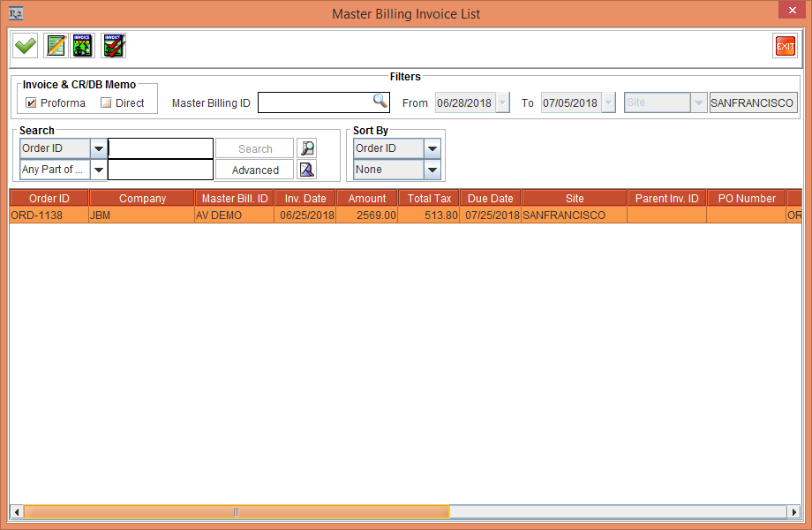This screenshot has height=530, width=812.
Task: Click the blue-green Invoice toolbar icon
Action: click(83, 46)
